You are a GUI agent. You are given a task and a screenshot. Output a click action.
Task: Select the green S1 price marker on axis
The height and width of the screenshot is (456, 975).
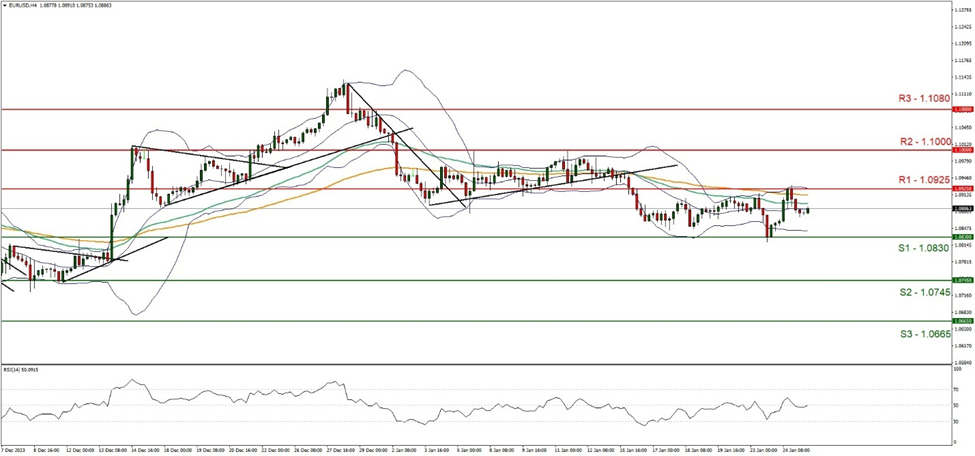coord(961,237)
